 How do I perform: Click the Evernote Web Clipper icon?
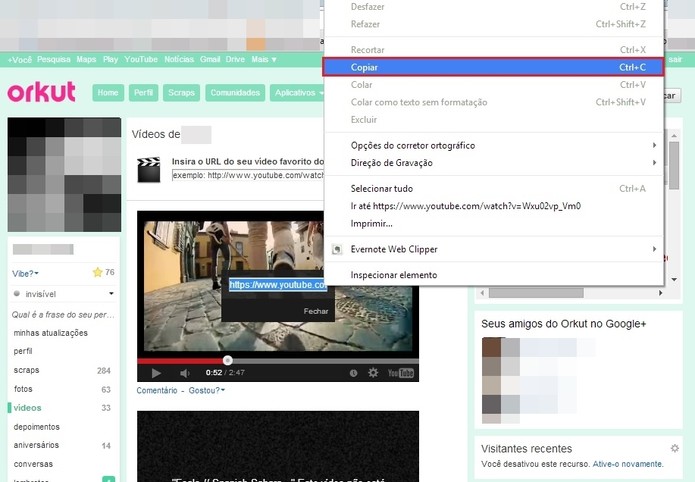click(x=337, y=249)
